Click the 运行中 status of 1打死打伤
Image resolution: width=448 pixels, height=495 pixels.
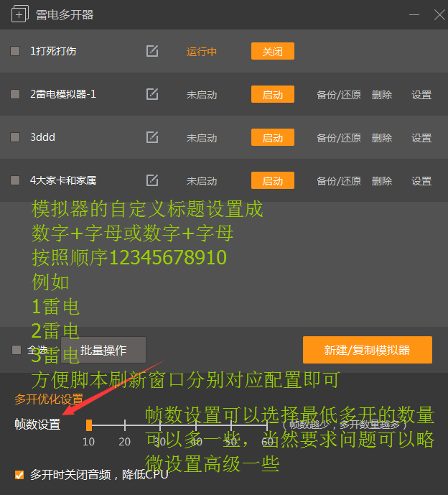(x=202, y=52)
